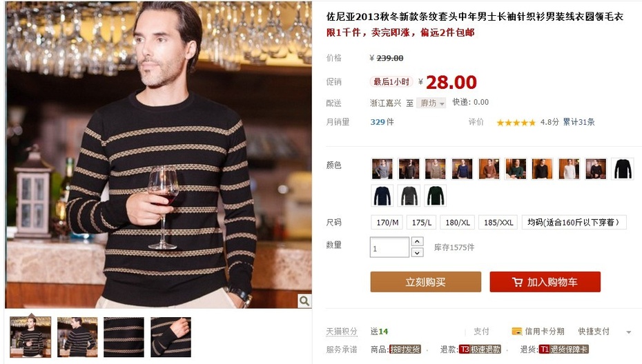Screen dimensions: 642x364
Task: Select size 170/M
Action: click(x=387, y=223)
